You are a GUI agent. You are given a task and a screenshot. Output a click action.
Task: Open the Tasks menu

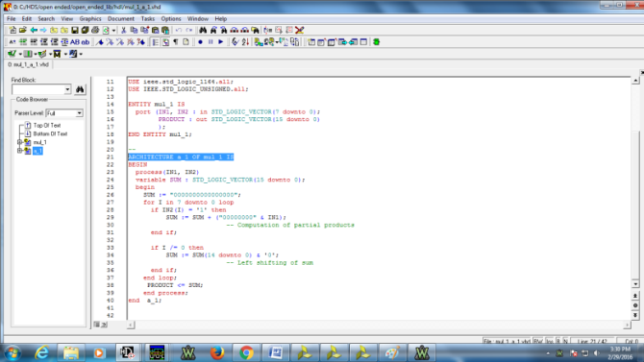(x=147, y=19)
